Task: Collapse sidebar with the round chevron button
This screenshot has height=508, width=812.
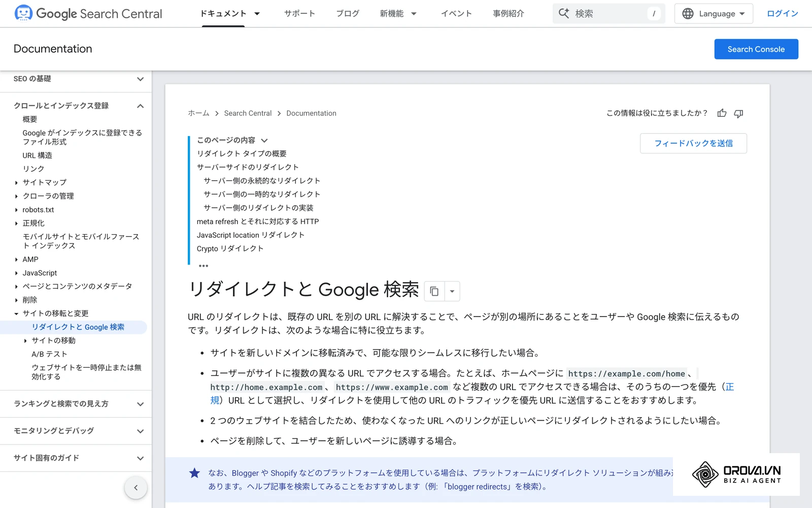Action: tap(136, 488)
